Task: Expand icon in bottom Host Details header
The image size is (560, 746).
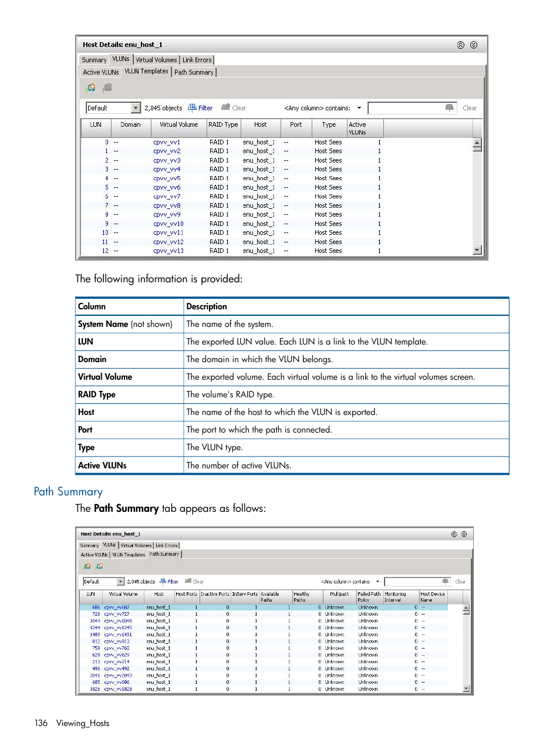Action: tap(464, 534)
